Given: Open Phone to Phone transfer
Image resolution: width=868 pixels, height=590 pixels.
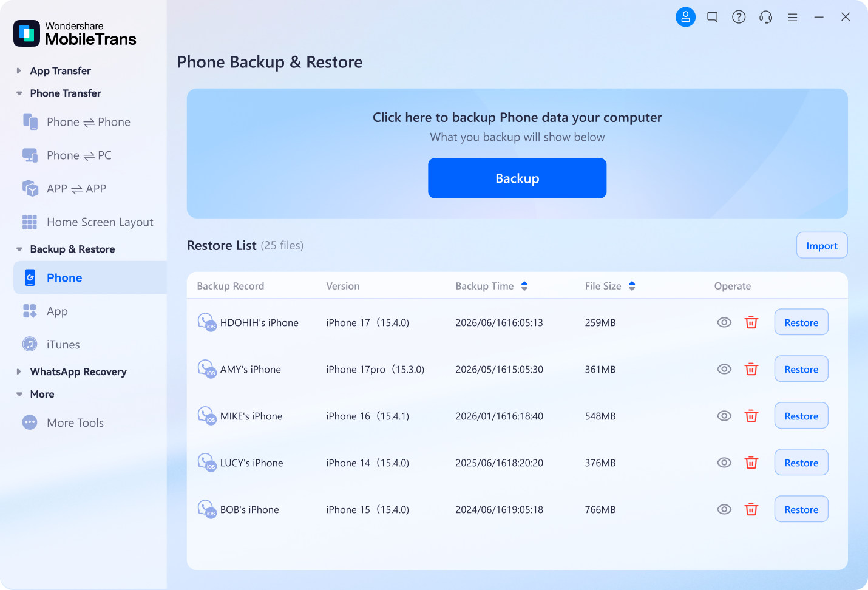Looking at the screenshot, I should (90, 122).
